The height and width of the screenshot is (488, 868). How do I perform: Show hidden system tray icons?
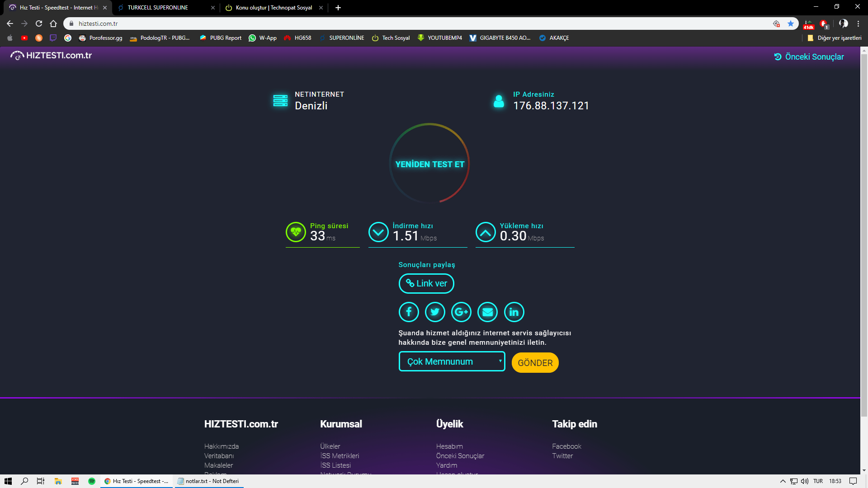point(783,481)
